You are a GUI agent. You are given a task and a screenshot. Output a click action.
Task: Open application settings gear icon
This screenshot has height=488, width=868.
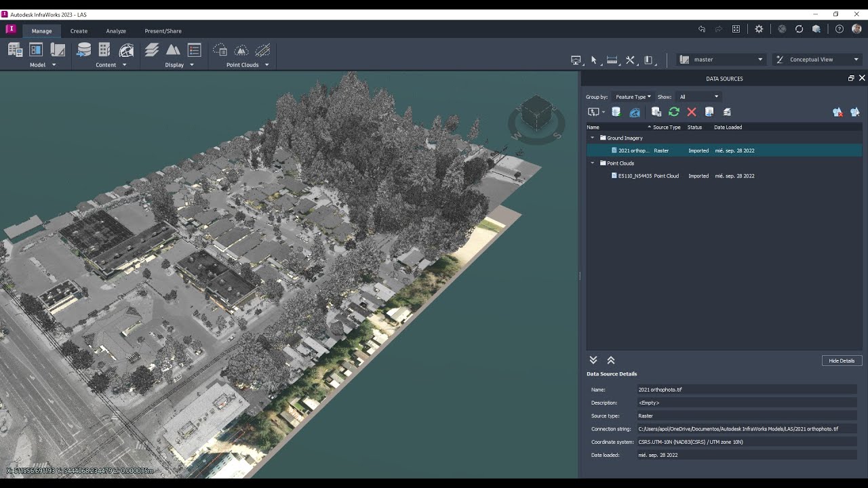759,29
